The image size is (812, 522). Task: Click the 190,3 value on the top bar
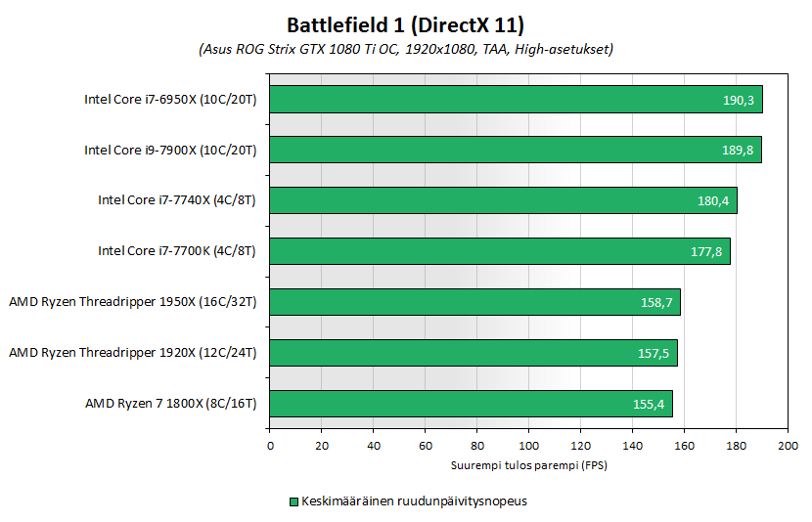tap(739, 100)
